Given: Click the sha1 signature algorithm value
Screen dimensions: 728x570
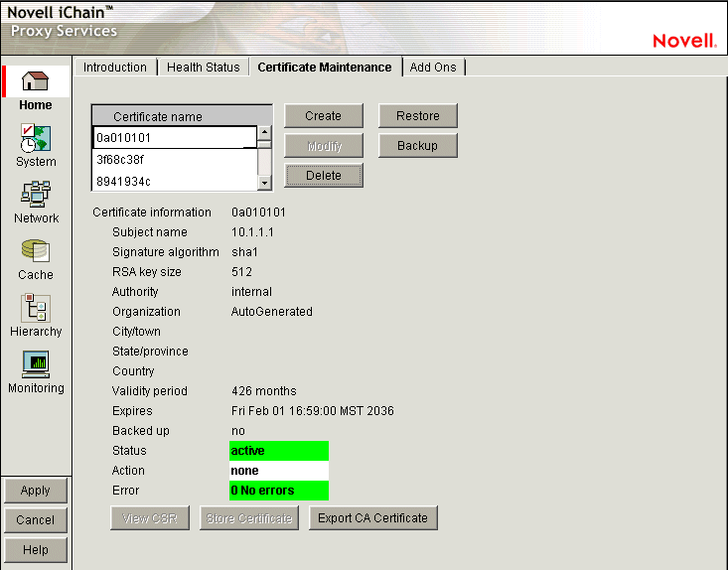Looking at the screenshot, I should pos(244,252).
